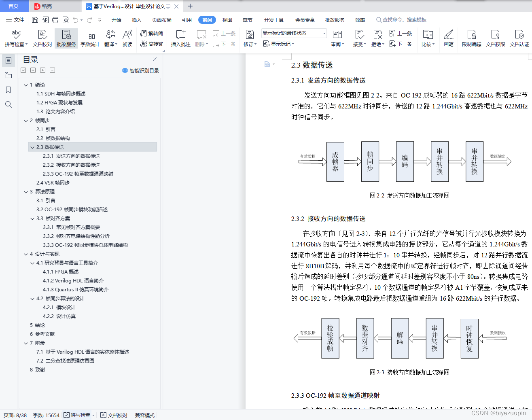This screenshot has height=420, width=532.
Task: Click 智能识别目录 button
Action: 140,70
